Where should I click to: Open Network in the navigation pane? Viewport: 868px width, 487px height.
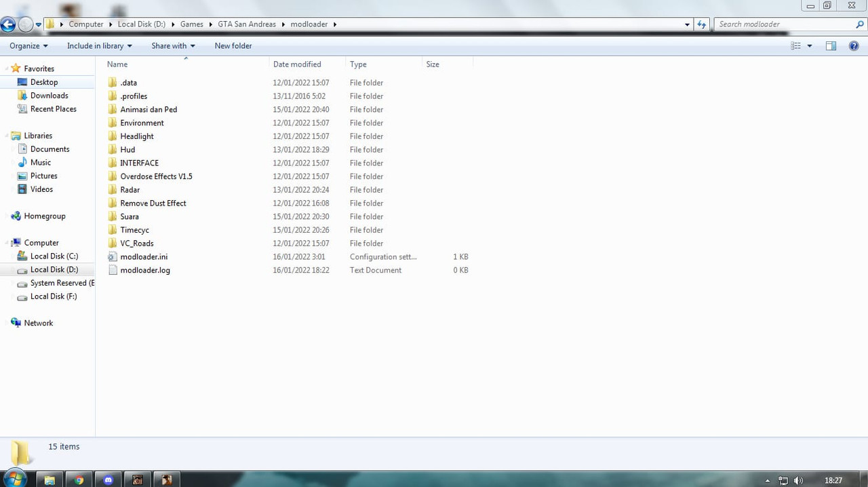38,324
